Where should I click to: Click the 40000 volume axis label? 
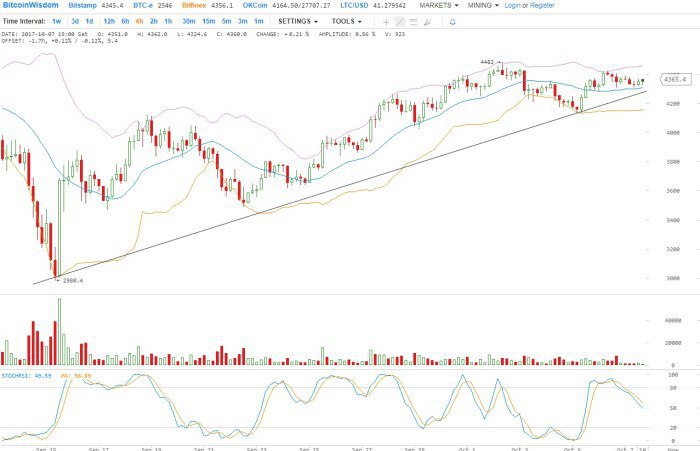coord(673,321)
